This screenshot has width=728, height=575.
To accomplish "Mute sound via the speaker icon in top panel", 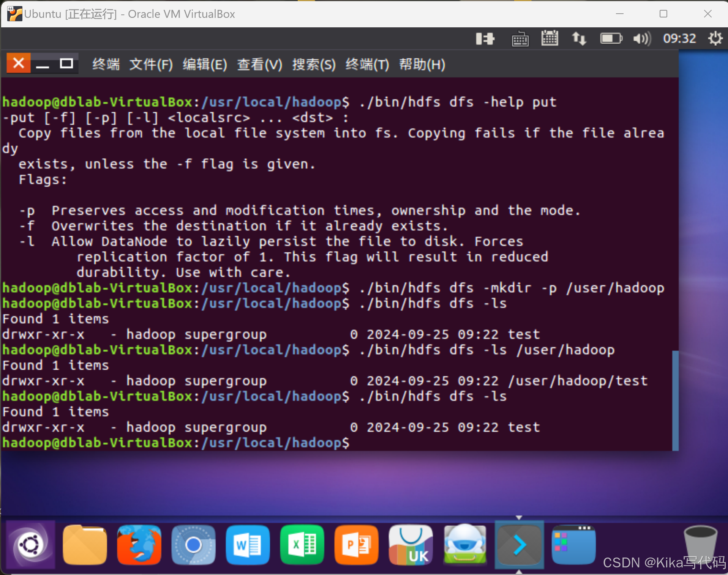I will 641,38.
